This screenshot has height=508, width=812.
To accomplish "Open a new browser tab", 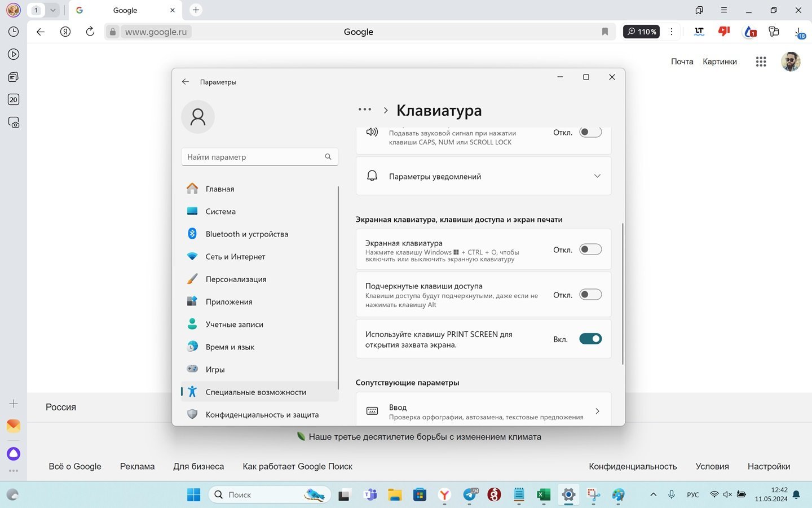I will tap(196, 10).
